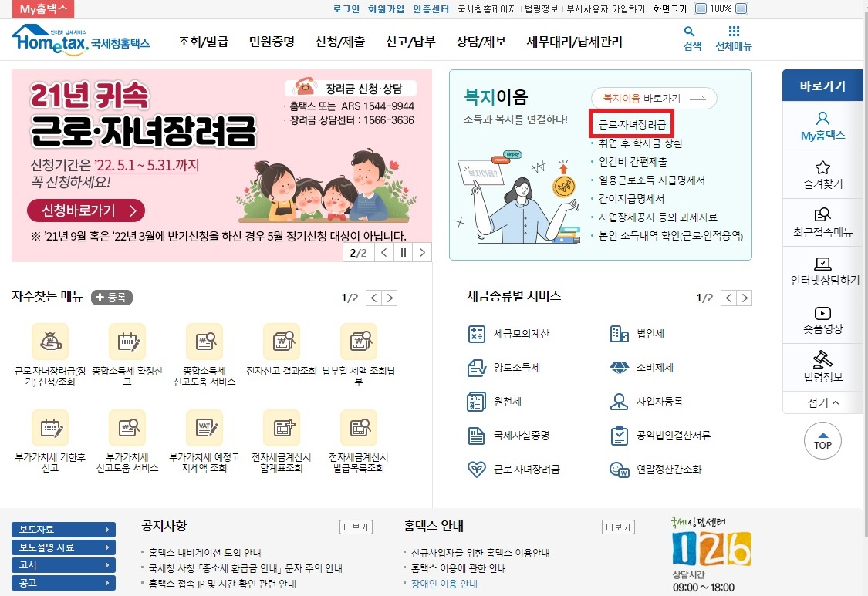868x596 pixels.
Task: Open 취업 후 학자금 상환 link
Action: [640, 143]
